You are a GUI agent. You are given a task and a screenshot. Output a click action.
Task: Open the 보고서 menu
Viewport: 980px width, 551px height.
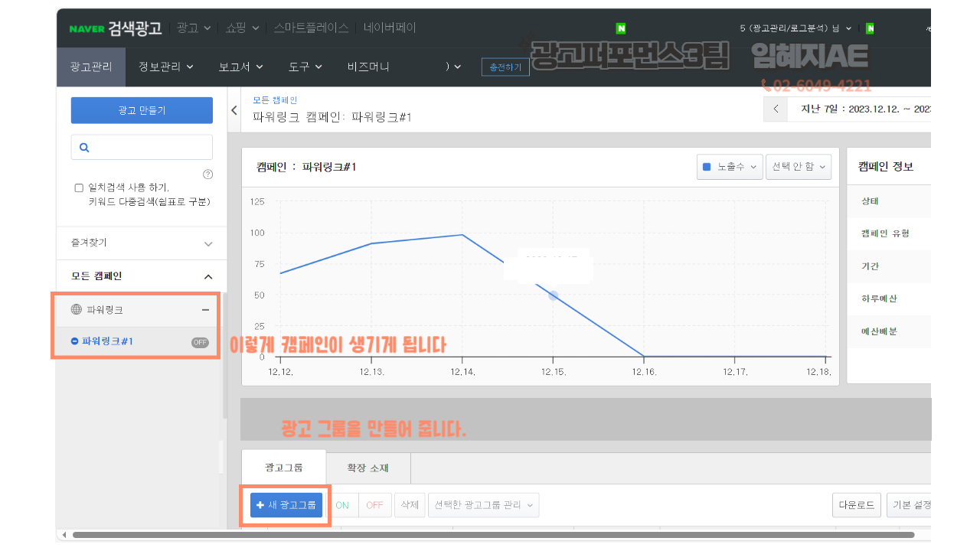240,67
